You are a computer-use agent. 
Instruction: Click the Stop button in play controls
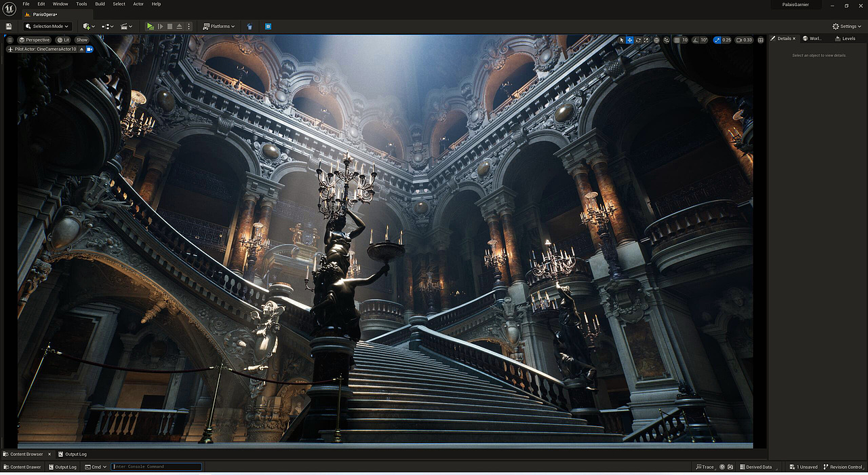[170, 26]
